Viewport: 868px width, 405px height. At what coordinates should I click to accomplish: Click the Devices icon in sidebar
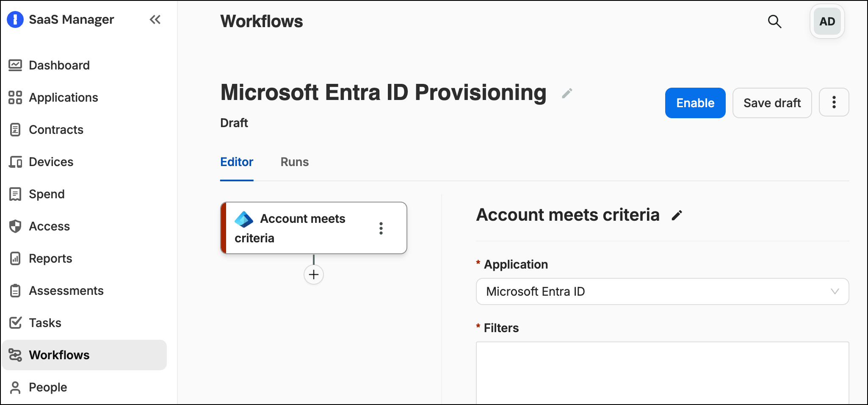coord(15,162)
